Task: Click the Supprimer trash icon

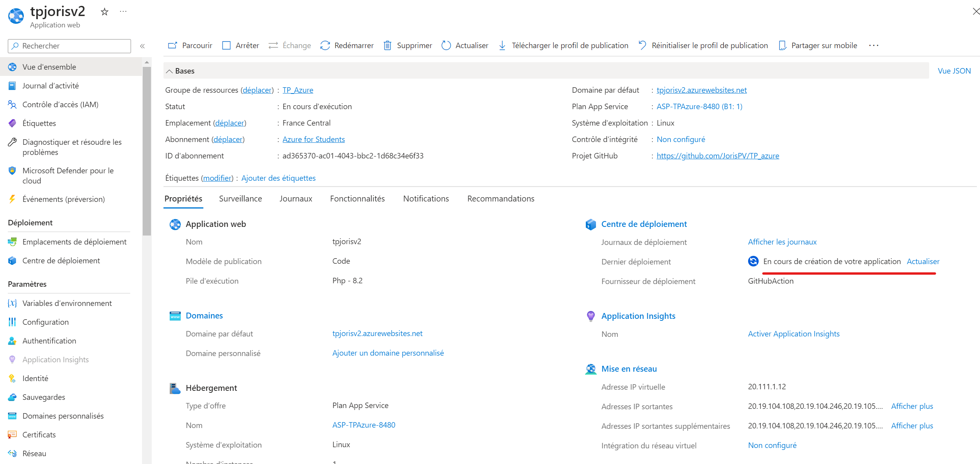Action: (387, 45)
